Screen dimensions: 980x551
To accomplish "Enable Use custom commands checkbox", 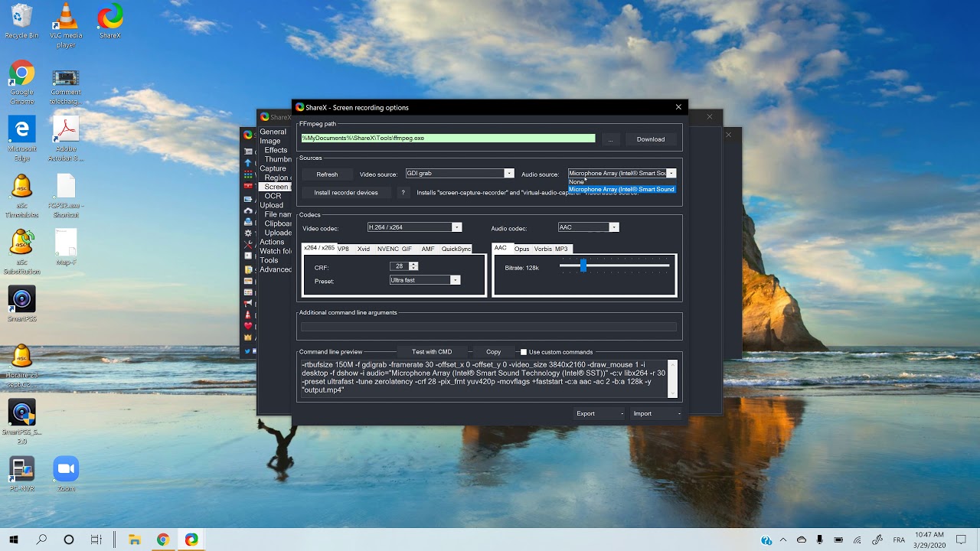I will point(524,352).
